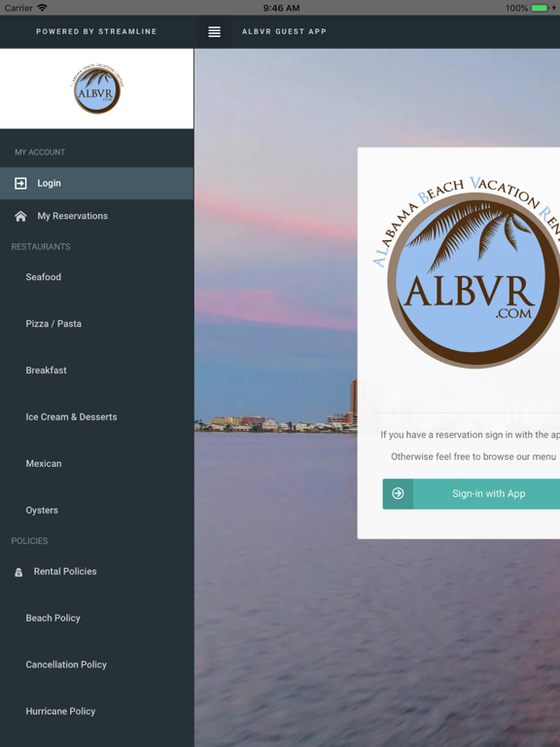Image resolution: width=560 pixels, height=747 pixels.
Task: Click 'If you have a reservation' text
Action: coord(470,435)
